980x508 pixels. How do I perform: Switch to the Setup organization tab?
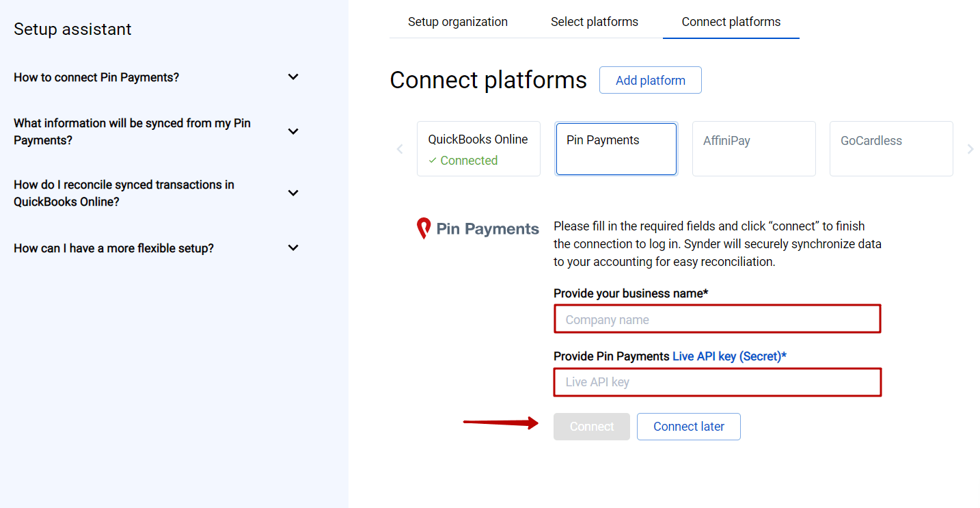tap(457, 21)
